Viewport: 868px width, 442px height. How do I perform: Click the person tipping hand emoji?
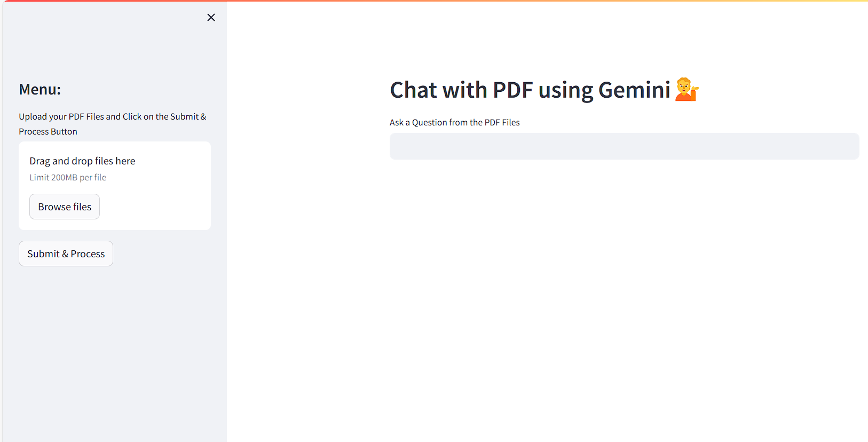point(686,90)
